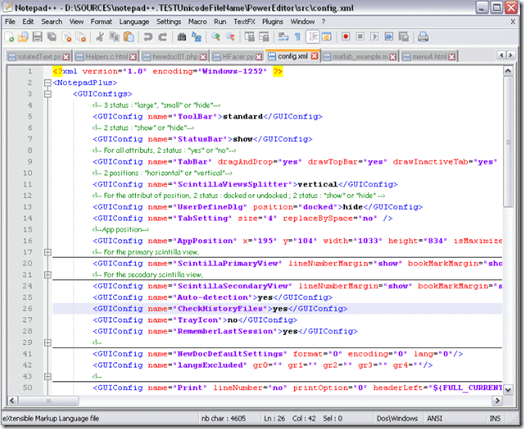Screen dimensions: 524x429
Task: Click the vertical scrollbar up arrow
Action: pos(508,71)
